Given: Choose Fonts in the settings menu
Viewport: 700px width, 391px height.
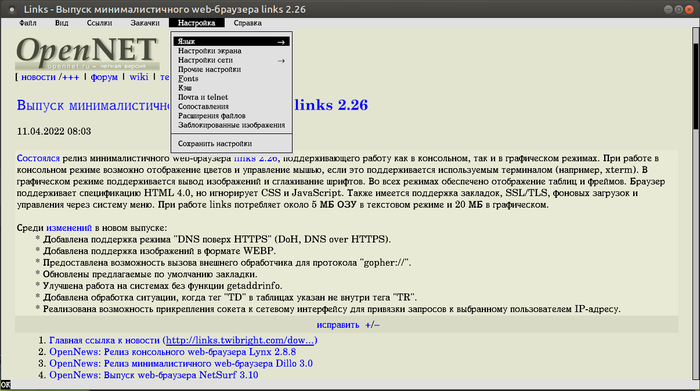Looking at the screenshot, I should pos(231,79).
